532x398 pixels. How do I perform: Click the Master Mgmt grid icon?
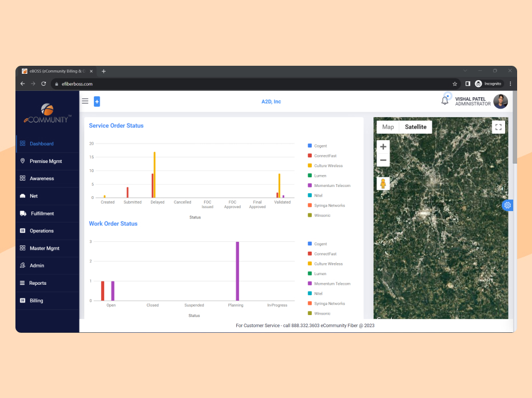click(x=23, y=248)
